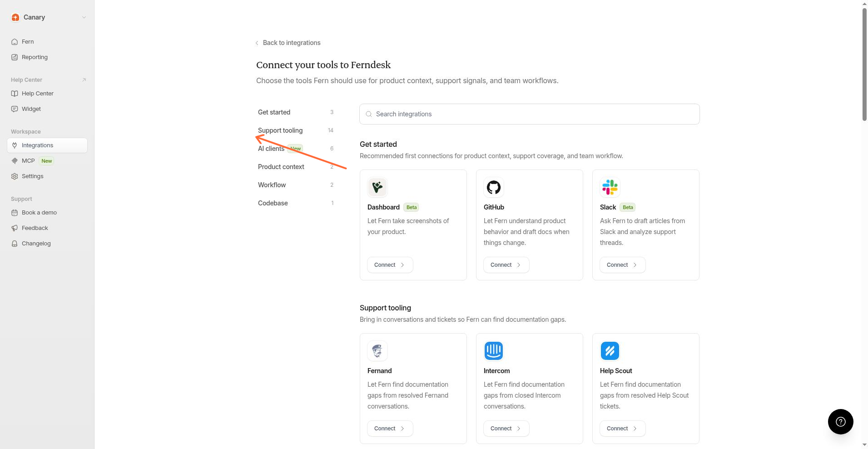Screen dimensions: 868x449
Task: Connect the Help Scout integration
Action: pos(623,429)
